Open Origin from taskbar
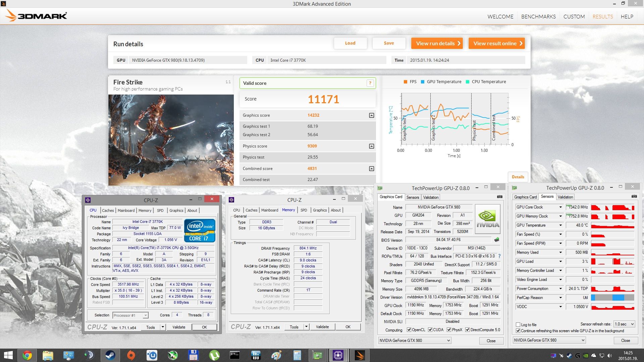Image resolution: width=644 pixels, height=362 pixels. 131,355
